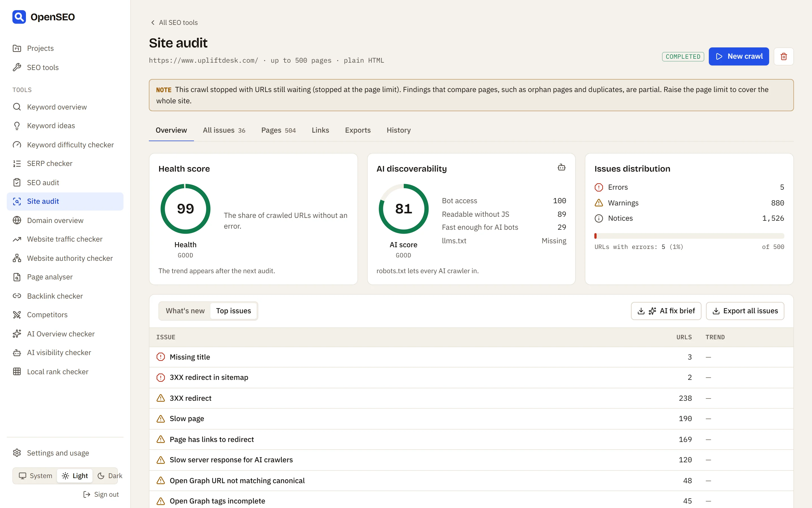
Task: Switch theme to Dark
Action: pyautogui.click(x=110, y=476)
